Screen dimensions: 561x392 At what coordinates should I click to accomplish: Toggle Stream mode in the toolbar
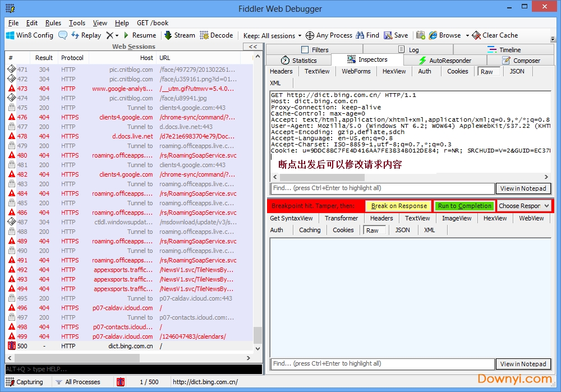[180, 35]
